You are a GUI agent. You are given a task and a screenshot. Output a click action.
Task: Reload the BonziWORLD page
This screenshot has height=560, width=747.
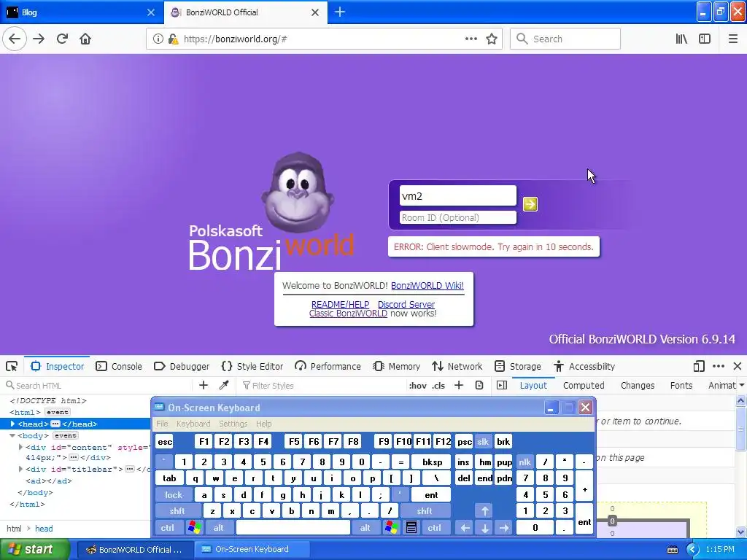point(62,39)
